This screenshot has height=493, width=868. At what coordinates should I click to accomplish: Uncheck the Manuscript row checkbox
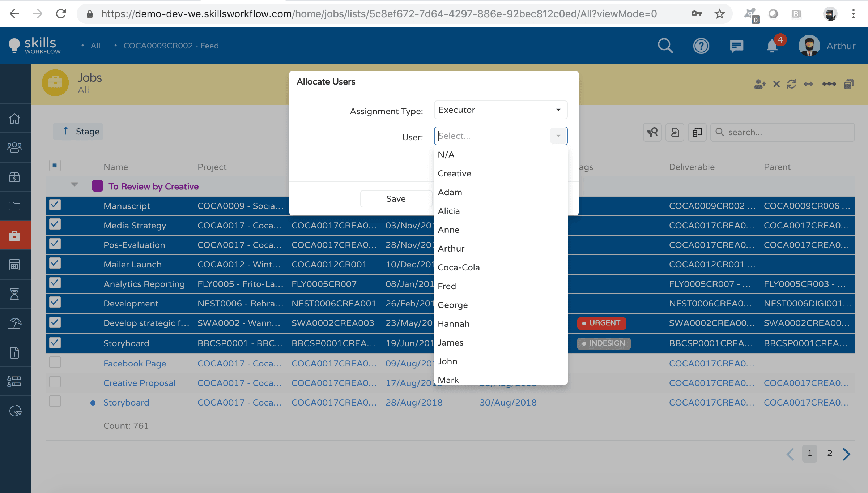[55, 205]
